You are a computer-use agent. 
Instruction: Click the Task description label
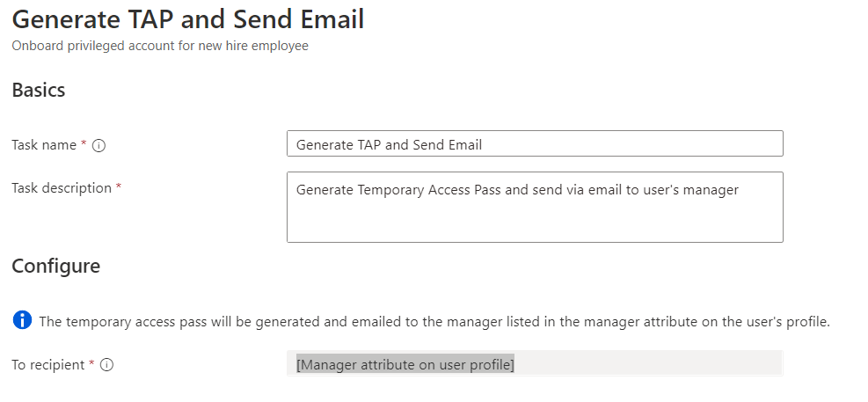(62, 188)
